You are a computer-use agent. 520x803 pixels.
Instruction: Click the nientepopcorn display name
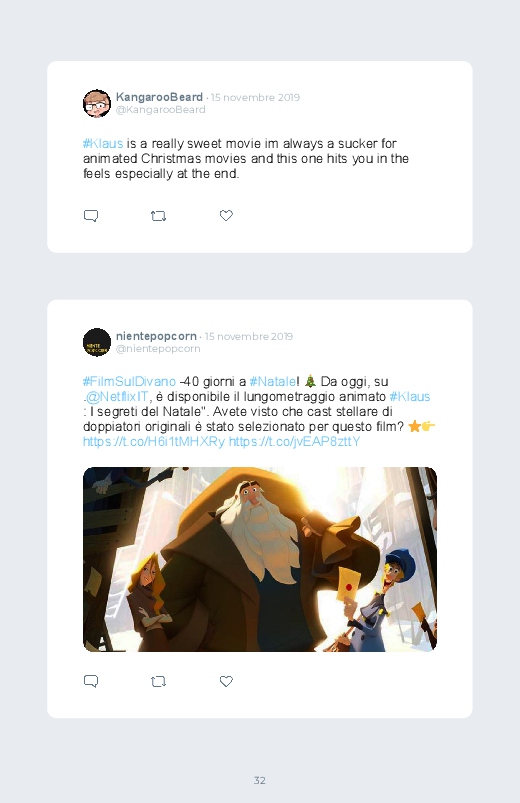[x=156, y=336]
